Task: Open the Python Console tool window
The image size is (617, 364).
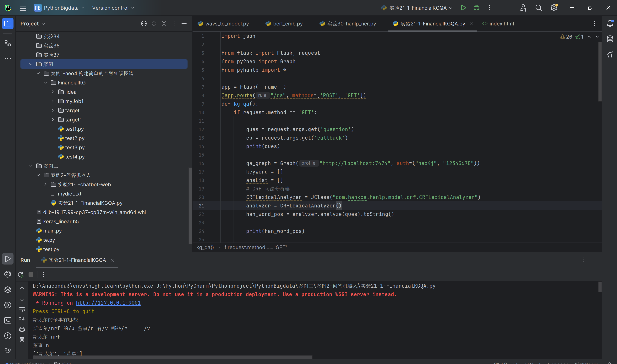Action: click(x=8, y=274)
